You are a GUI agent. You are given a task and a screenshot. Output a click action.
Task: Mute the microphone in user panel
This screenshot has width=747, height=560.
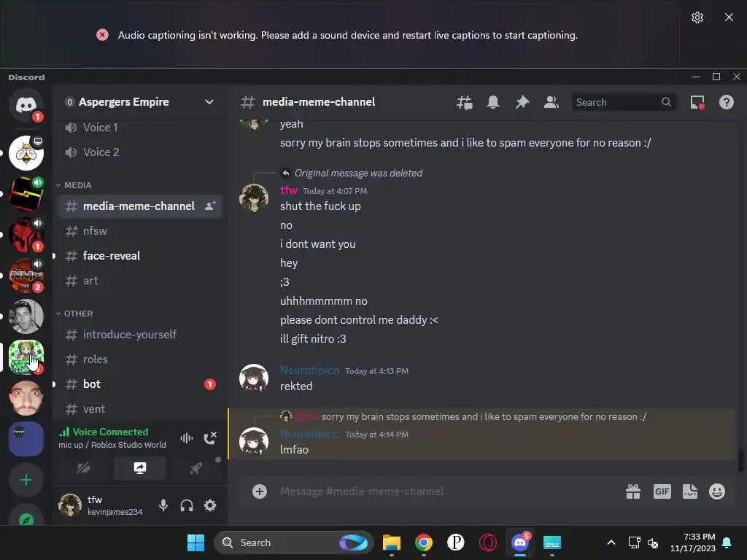tap(163, 505)
